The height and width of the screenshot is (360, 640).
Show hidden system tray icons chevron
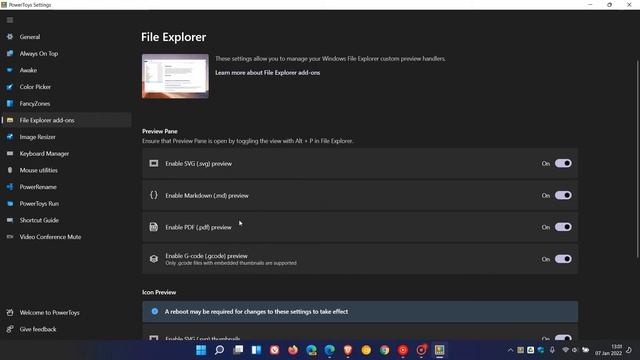510,350
